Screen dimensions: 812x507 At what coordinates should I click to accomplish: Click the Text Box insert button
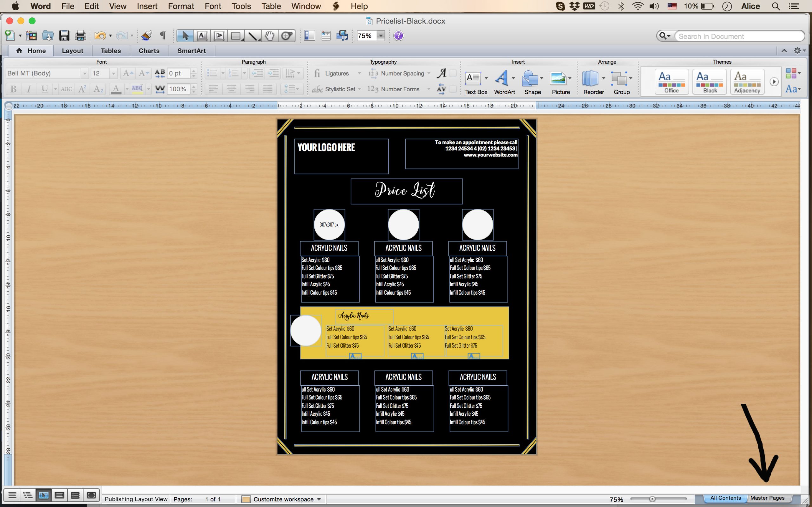click(x=476, y=82)
